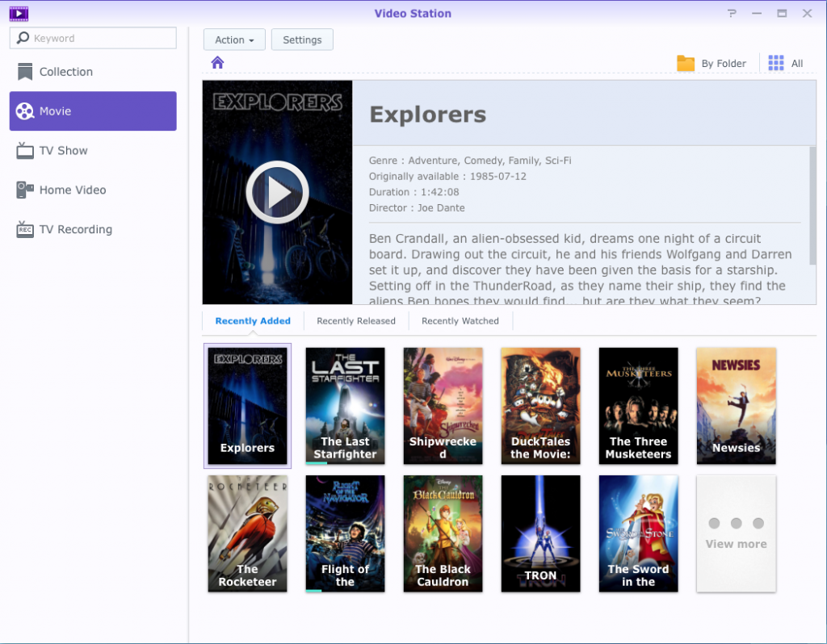Click the Movie film reel icon

25,111
